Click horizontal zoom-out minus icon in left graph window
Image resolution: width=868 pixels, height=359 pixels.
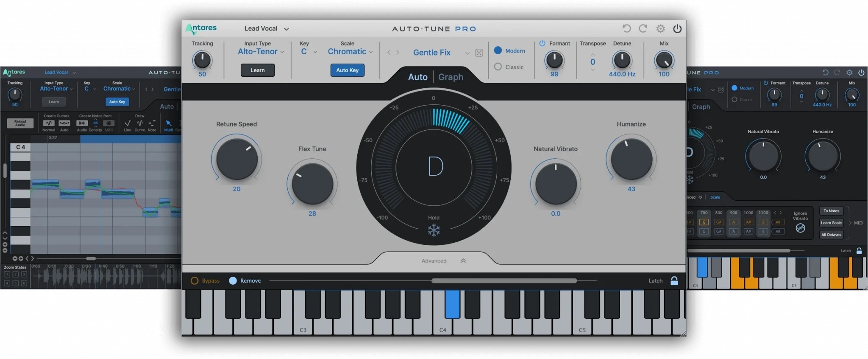click(x=15, y=258)
